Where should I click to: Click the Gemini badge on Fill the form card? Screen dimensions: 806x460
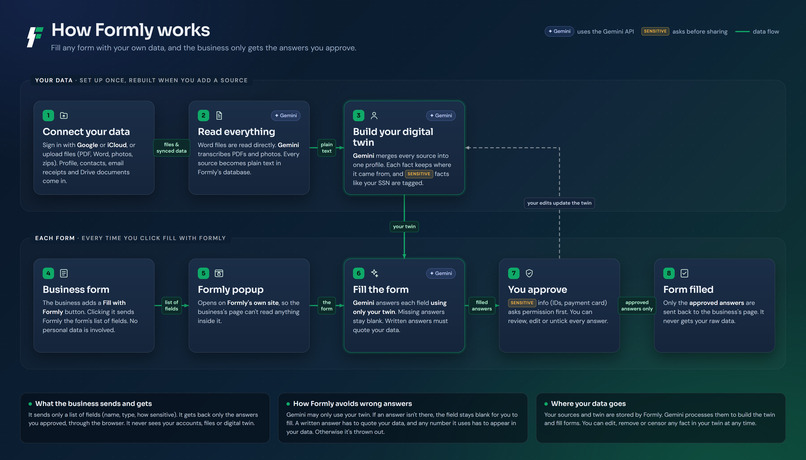point(441,273)
